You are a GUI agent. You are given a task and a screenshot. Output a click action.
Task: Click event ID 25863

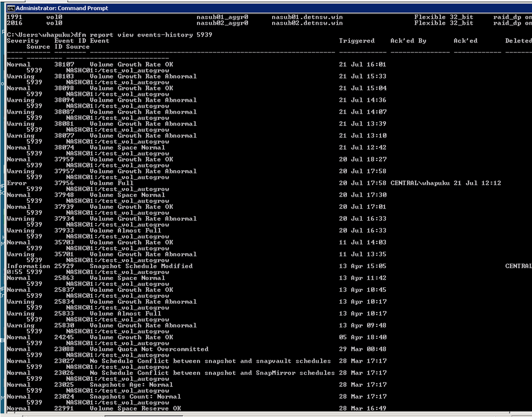64,278
